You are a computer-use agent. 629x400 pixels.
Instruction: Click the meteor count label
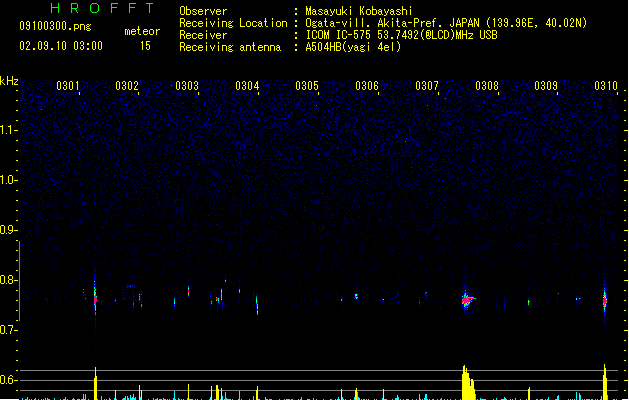coord(142,31)
